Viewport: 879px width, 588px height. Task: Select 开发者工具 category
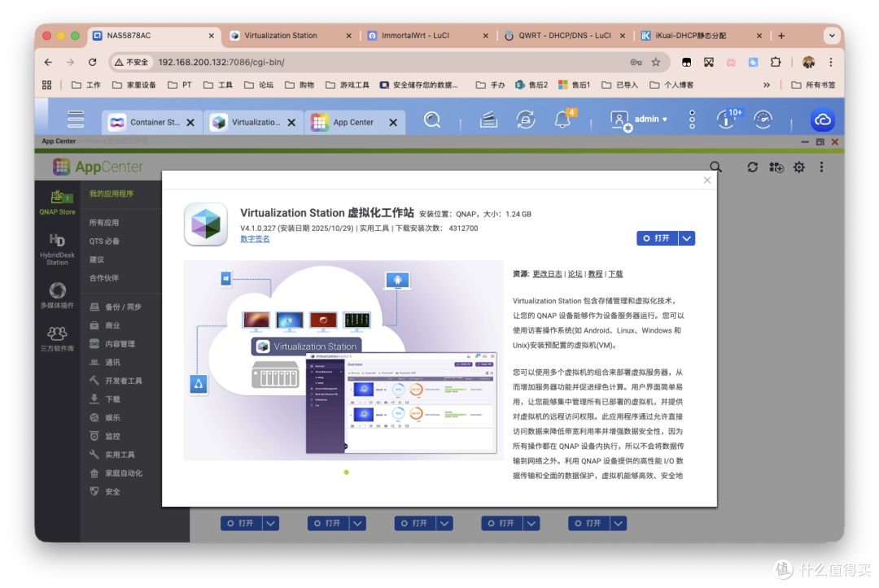pyautogui.click(x=116, y=381)
